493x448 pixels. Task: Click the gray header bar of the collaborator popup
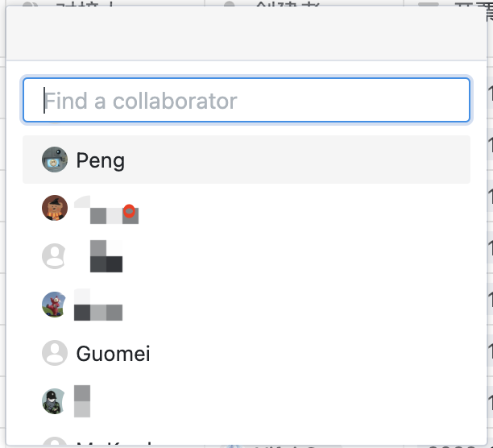pos(246,33)
